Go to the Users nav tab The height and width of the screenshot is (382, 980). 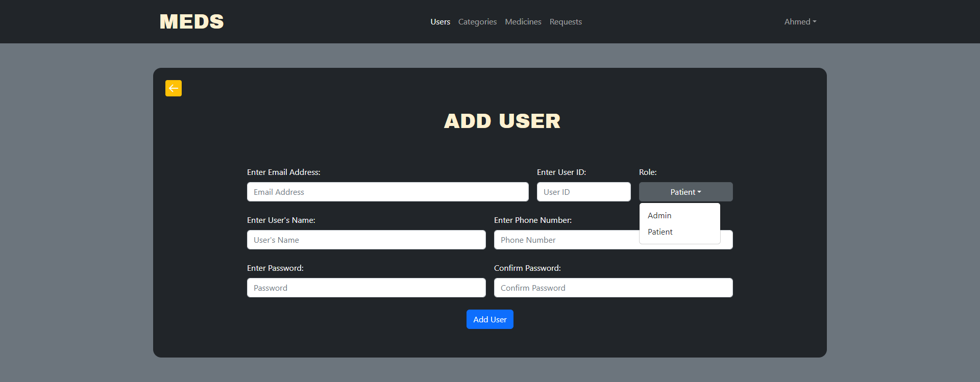pos(440,21)
